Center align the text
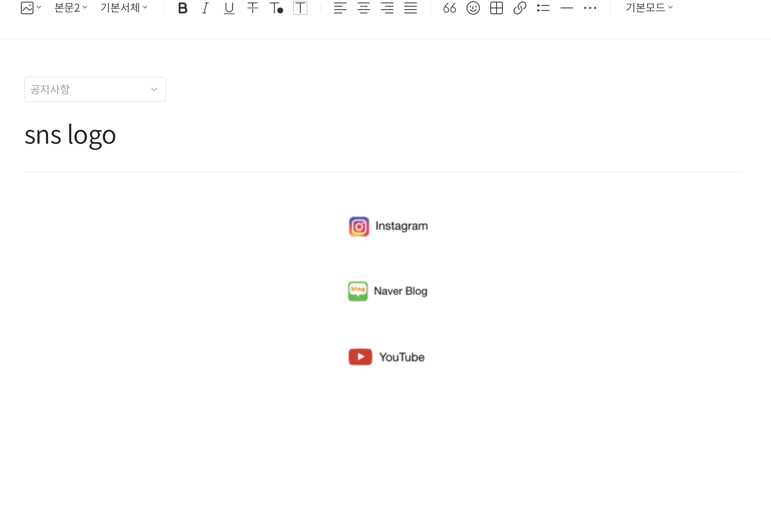The height and width of the screenshot is (532, 771). 364,8
